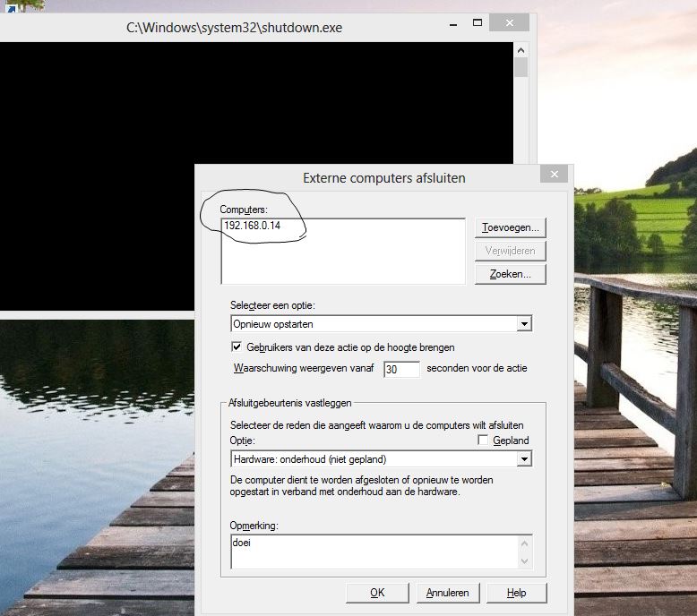Close the shutdown.exe console window

(x=510, y=22)
